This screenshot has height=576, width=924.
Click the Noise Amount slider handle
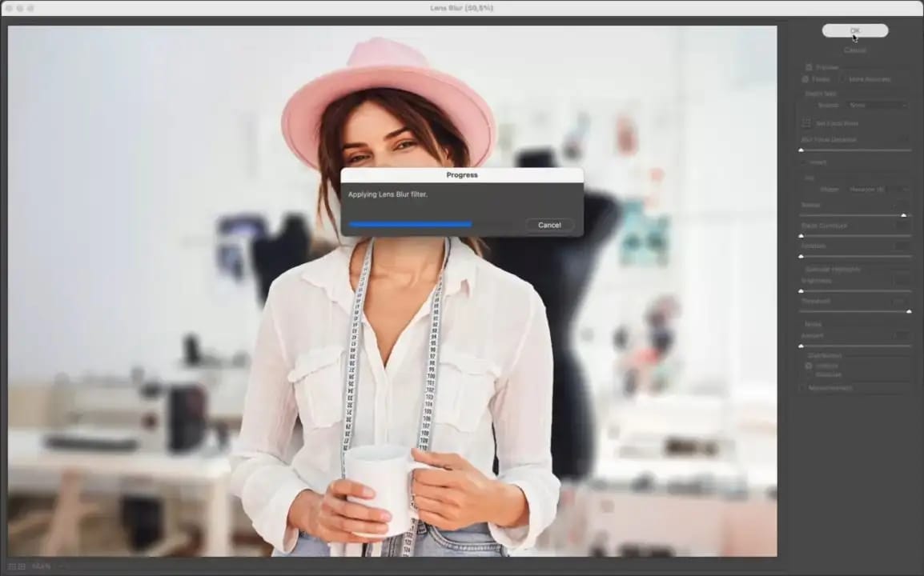(x=801, y=346)
